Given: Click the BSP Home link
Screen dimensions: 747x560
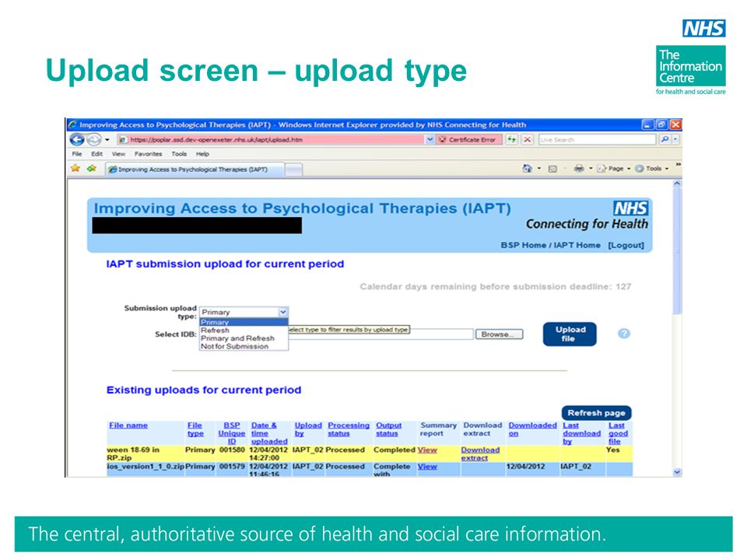Looking at the screenshot, I should tap(523, 245).
